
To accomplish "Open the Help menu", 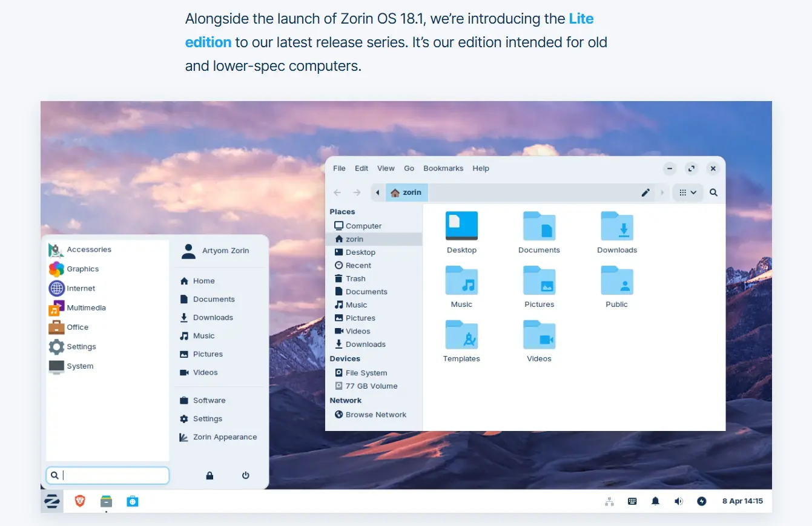I will tap(481, 168).
